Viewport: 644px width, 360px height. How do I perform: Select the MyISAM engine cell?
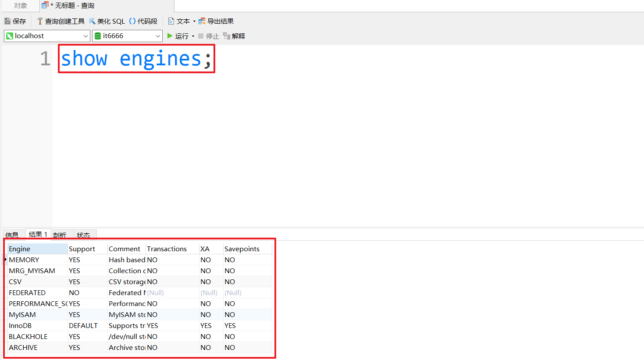pyautogui.click(x=38, y=314)
